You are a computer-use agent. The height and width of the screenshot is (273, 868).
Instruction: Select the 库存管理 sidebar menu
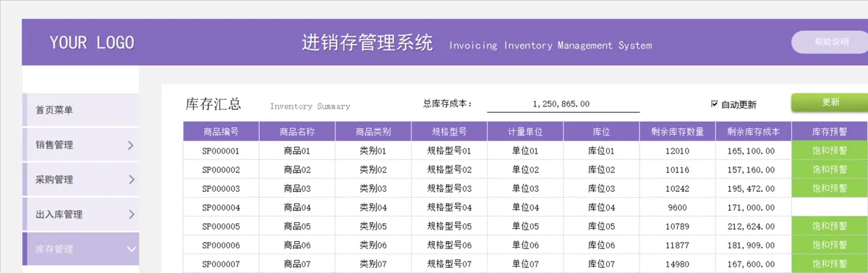point(81,249)
